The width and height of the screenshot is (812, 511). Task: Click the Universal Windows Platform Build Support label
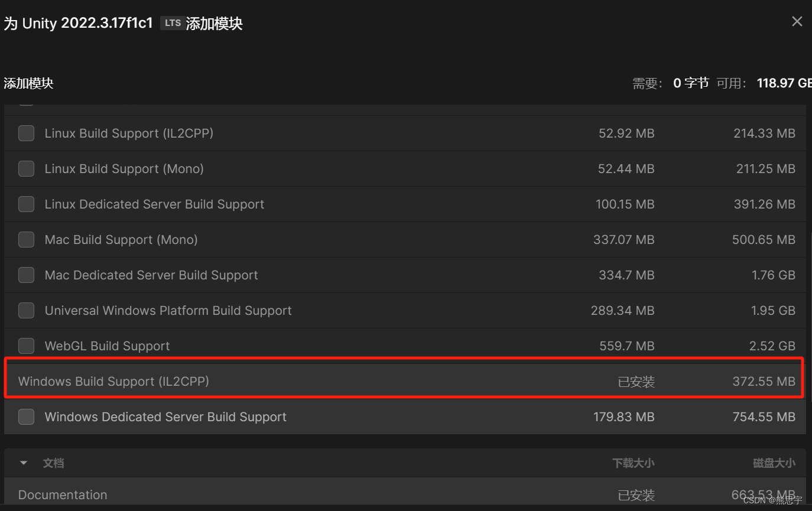click(168, 311)
